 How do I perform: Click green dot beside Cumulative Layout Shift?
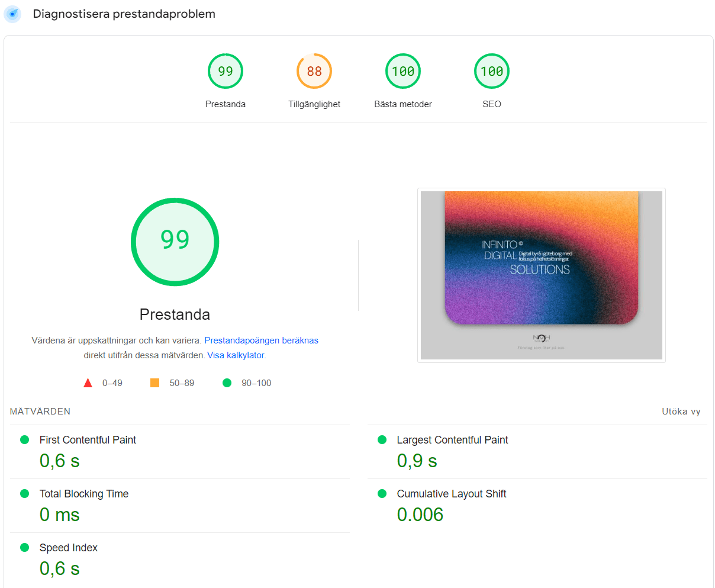[382, 493]
